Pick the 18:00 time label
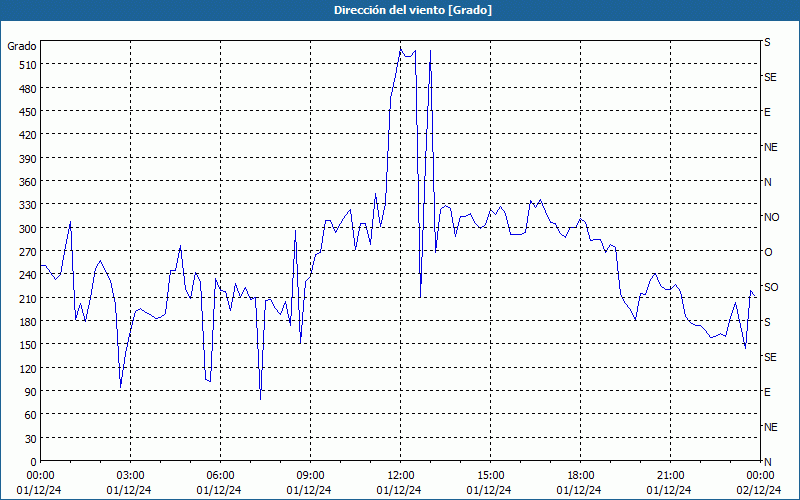 [x=581, y=476]
